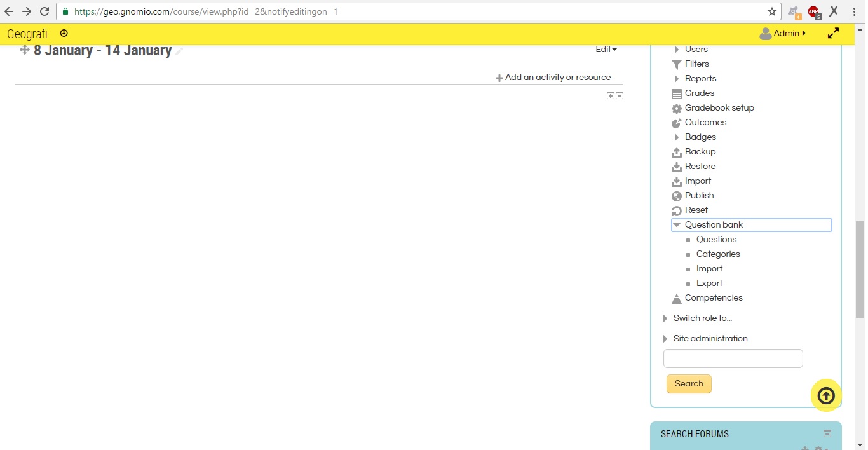Click the Grades table icon
The width and height of the screenshot is (868, 450).
[x=677, y=93]
